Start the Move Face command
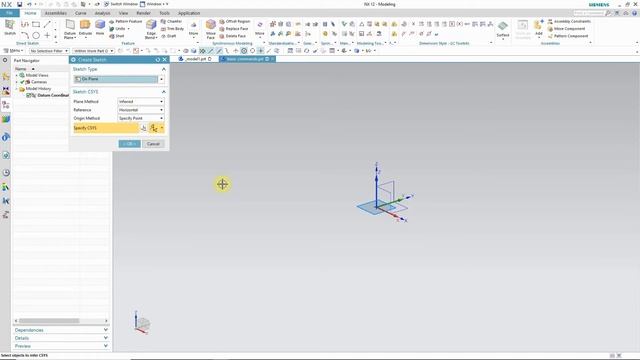 point(211,29)
